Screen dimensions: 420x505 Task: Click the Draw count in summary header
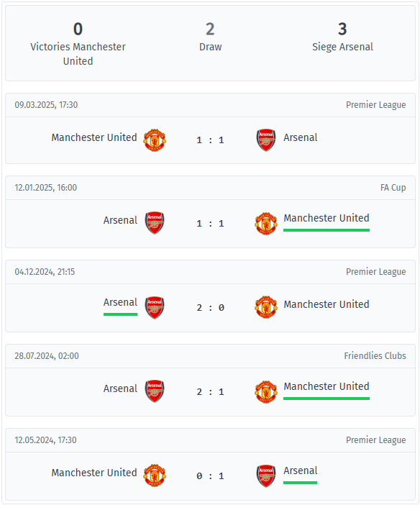coord(210,29)
